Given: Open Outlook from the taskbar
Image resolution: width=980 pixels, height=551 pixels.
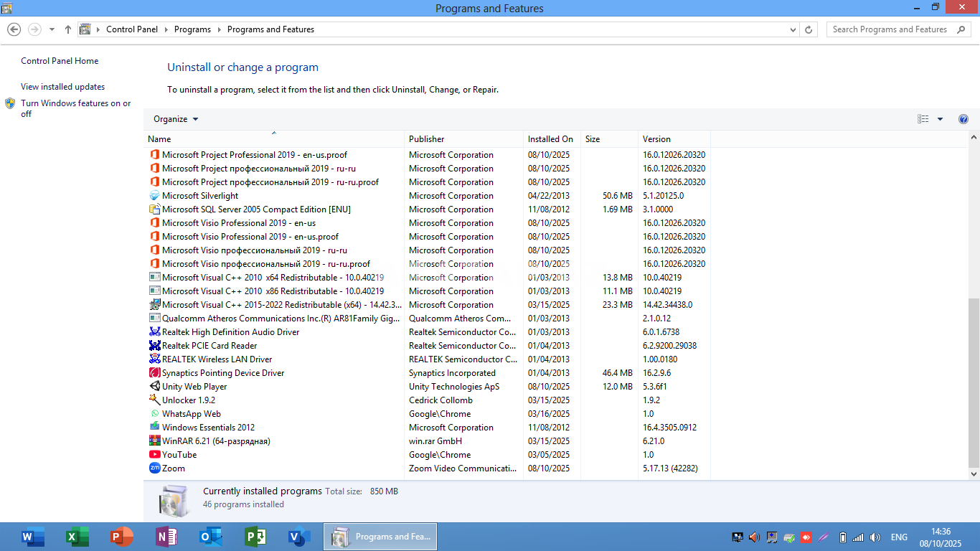Looking at the screenshot, I should pyautogui.click(x=211, y=537).
